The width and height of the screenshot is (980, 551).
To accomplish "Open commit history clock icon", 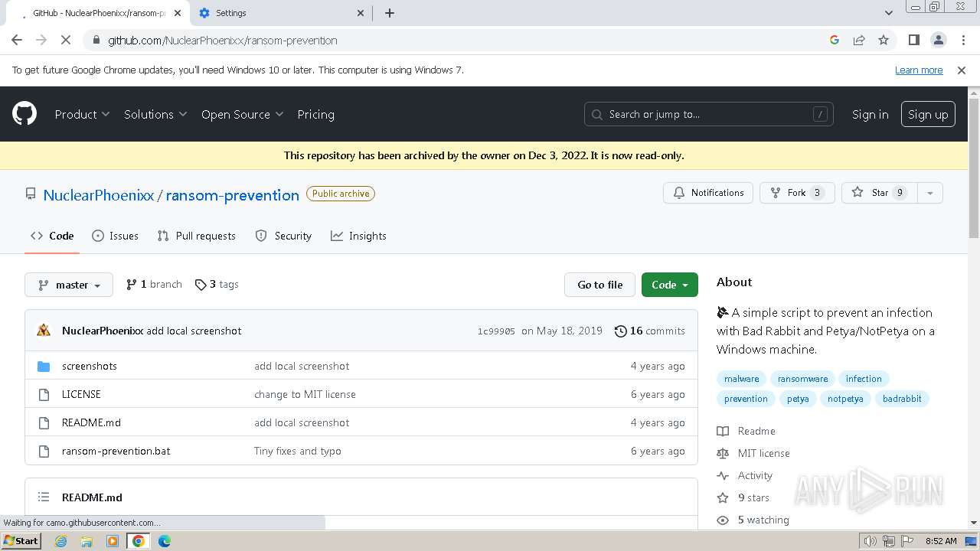I will tap(620, 331).
